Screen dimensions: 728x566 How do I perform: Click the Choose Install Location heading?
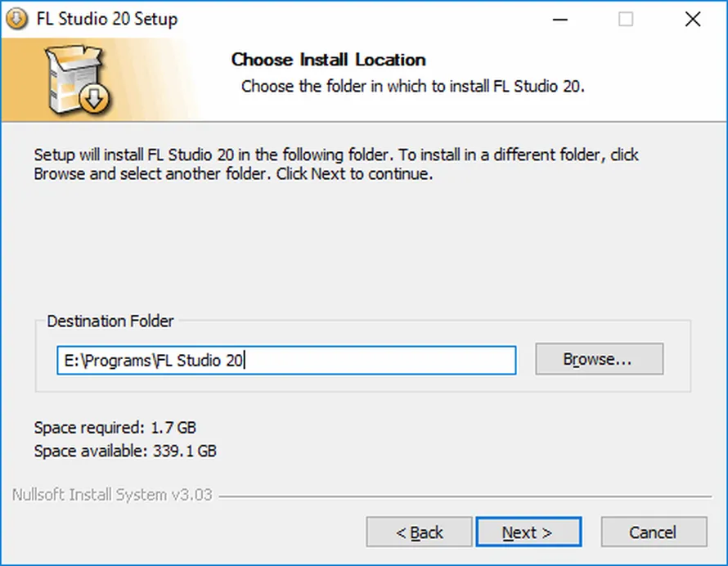(x=328, y=60)
